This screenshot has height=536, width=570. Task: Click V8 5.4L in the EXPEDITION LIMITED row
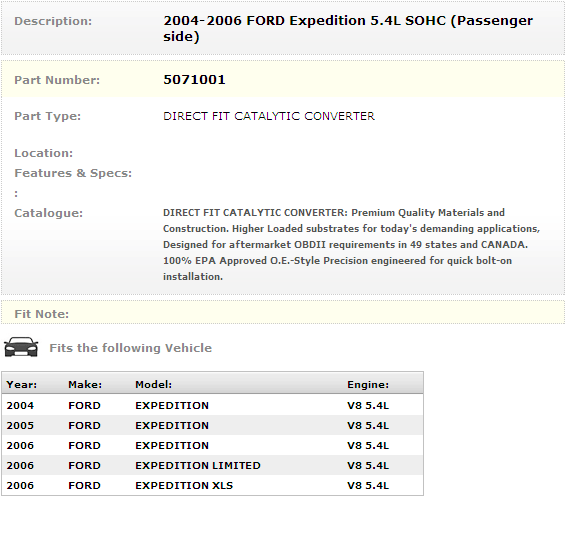pyautogui.click(x=368, y=465)
